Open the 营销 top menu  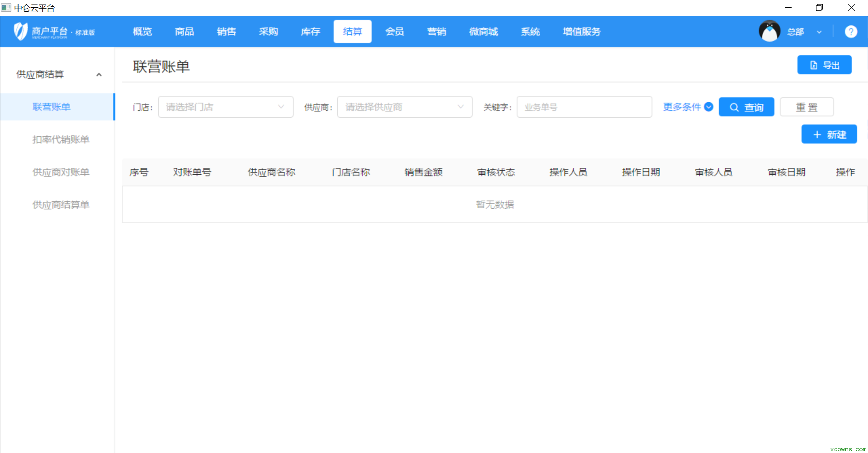click(x=437, y=32)
